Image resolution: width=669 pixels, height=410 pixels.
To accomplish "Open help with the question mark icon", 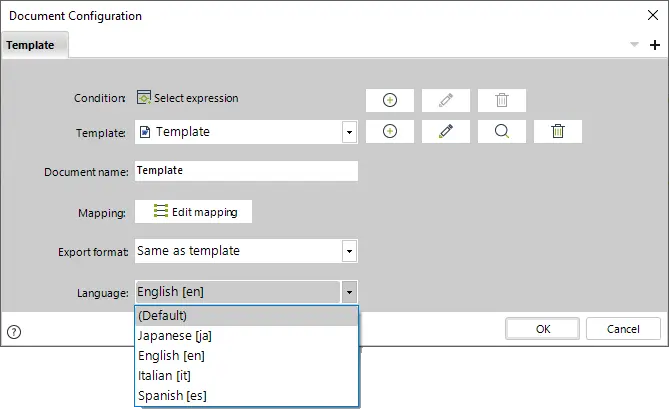I will point(14,332).
